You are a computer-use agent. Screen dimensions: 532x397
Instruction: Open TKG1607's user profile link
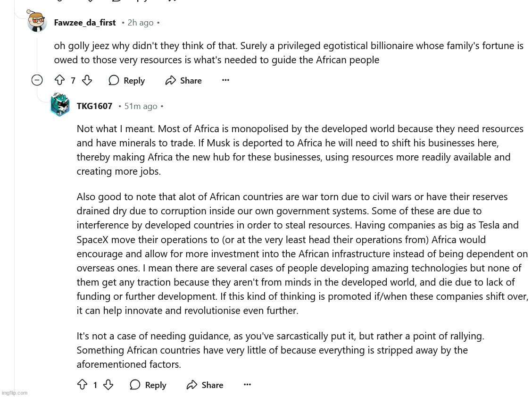pos(94,106)
